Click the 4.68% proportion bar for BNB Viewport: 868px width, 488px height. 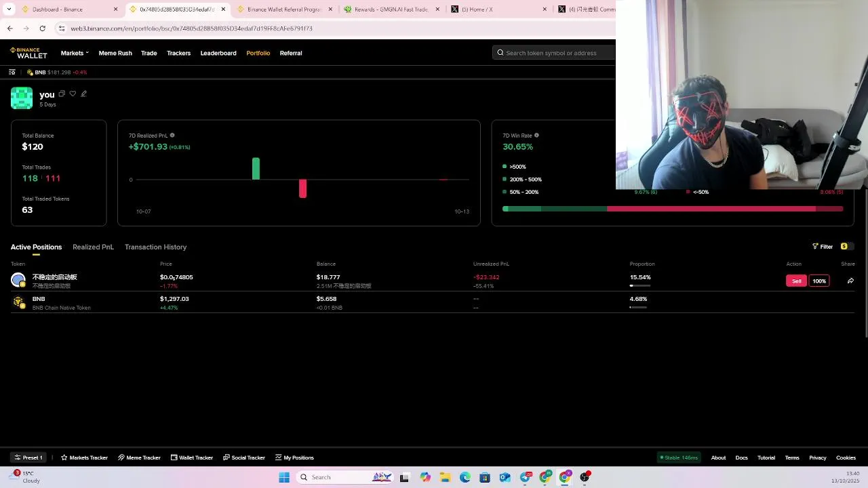(638, 308)
